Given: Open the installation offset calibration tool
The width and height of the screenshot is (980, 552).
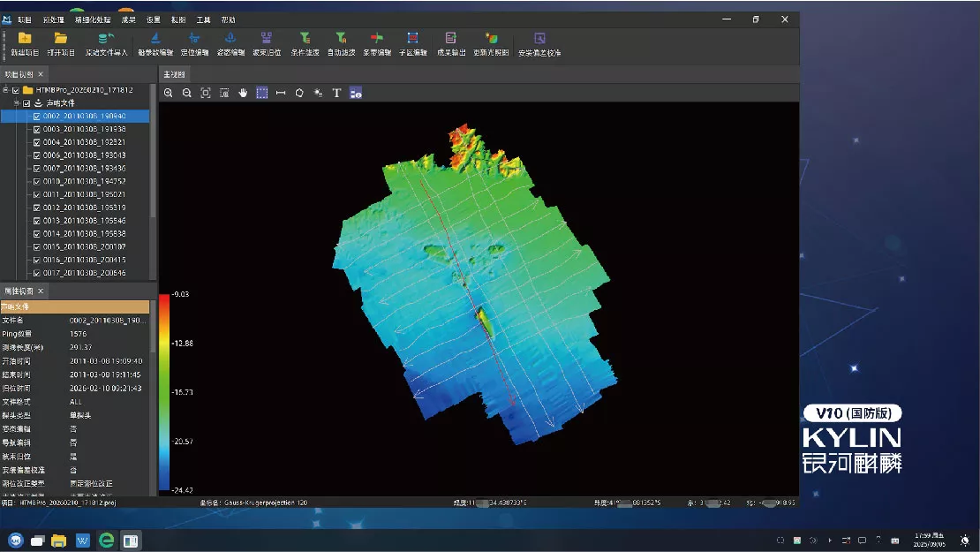Looking at the screenshot, I should click(x=539, y=39).
